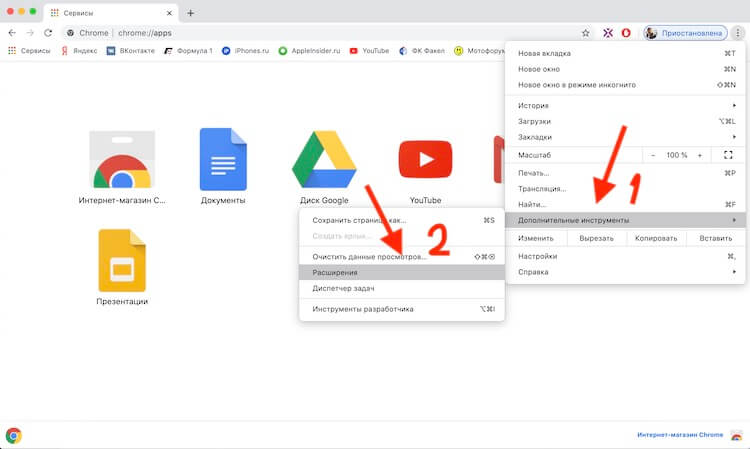Open the Яндекс bookmark
Viewport: 750px width, 449px height.
click(79, 51)
